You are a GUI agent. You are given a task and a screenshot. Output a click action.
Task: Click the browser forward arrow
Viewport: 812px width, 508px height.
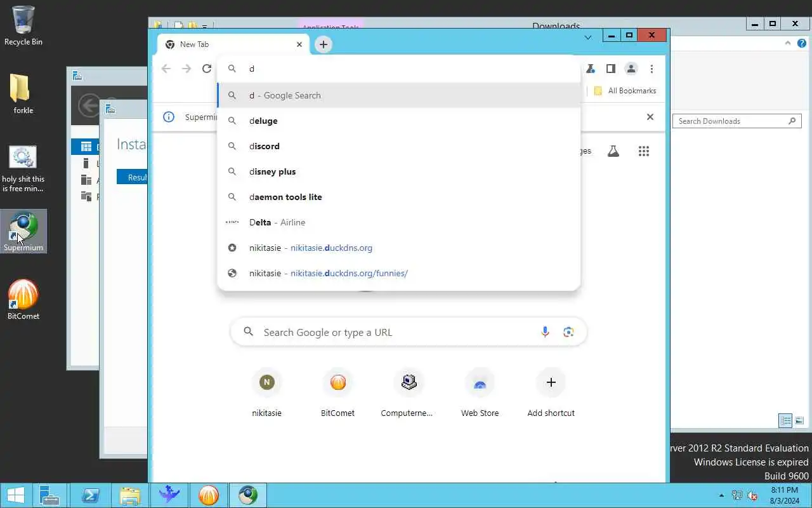point(187,69)
